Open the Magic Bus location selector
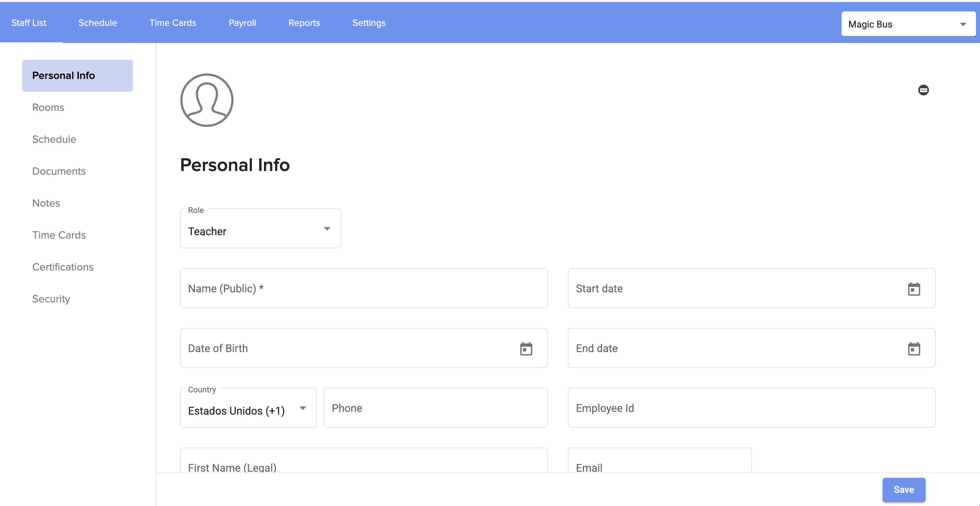This screenshot has height=506, width=980. 908,24
